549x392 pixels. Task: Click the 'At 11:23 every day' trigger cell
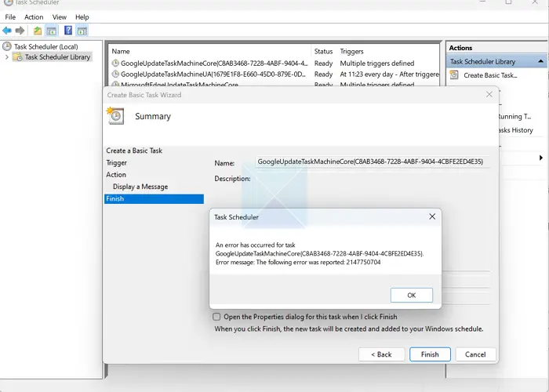[x=389, y=74]
